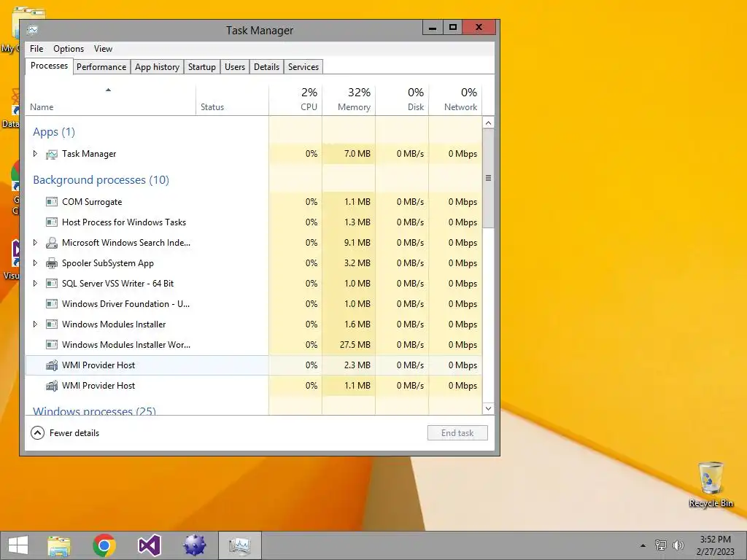Screen dimensions: 747x560
Task: Switch to the App history tab
Action: pyautogui.click(x=158, y=67)
